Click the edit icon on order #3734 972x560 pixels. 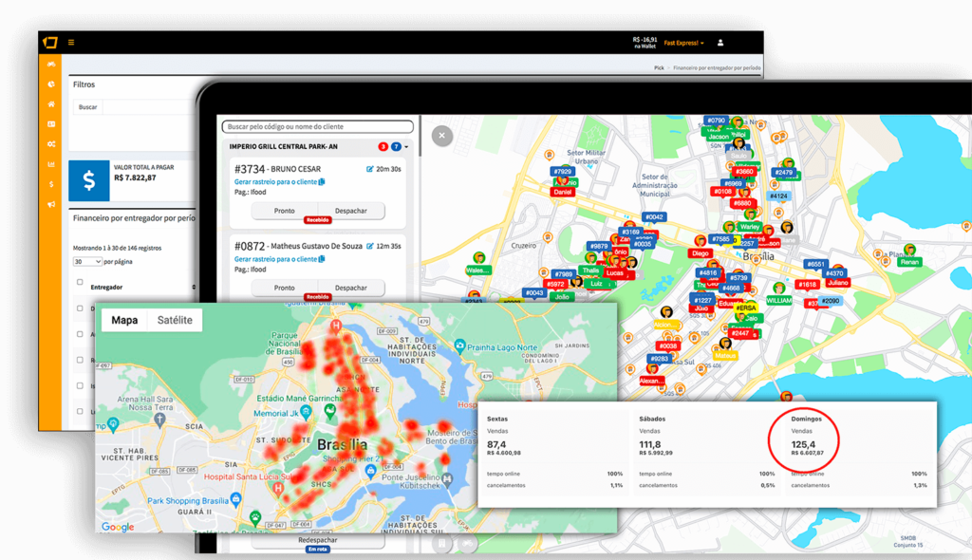[x=370, y=169]
